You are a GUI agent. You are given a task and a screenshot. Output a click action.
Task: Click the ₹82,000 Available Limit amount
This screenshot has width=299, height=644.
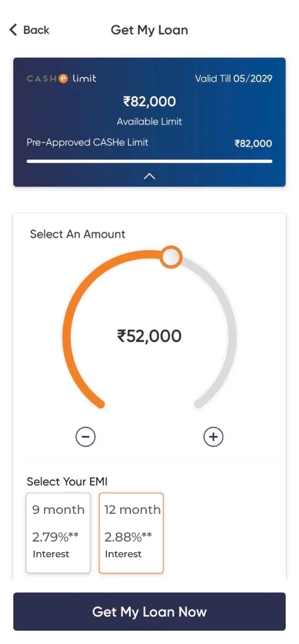click(x=149, y=101)
